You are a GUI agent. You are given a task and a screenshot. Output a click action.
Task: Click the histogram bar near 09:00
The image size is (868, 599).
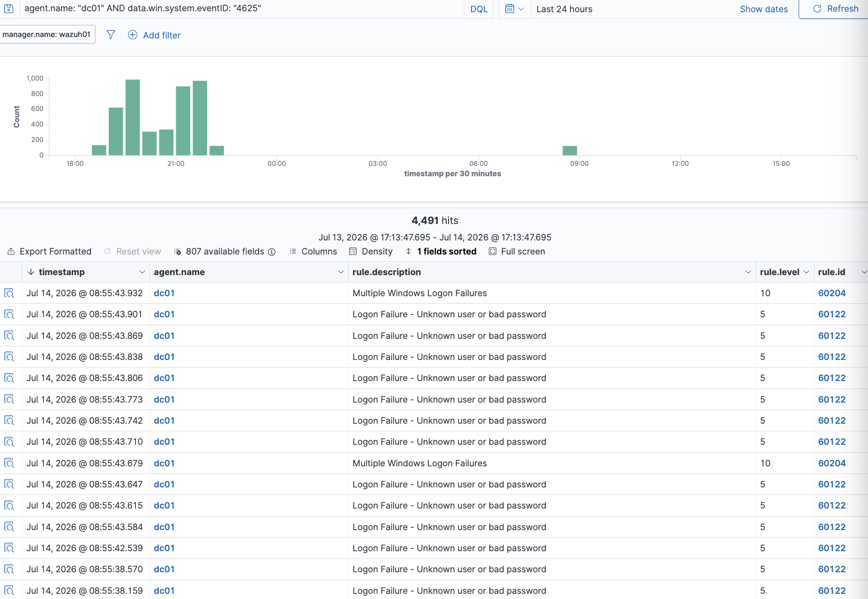(569, 150)
